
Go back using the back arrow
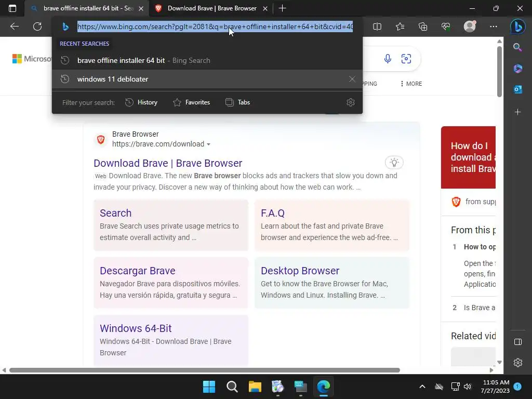pyautogui.click(x=14, y=26)
